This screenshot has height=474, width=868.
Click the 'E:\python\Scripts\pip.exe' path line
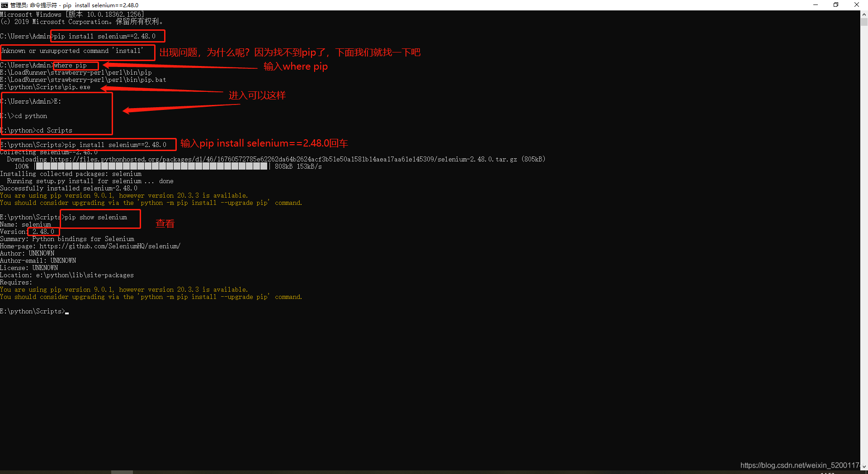pos(45,87)
